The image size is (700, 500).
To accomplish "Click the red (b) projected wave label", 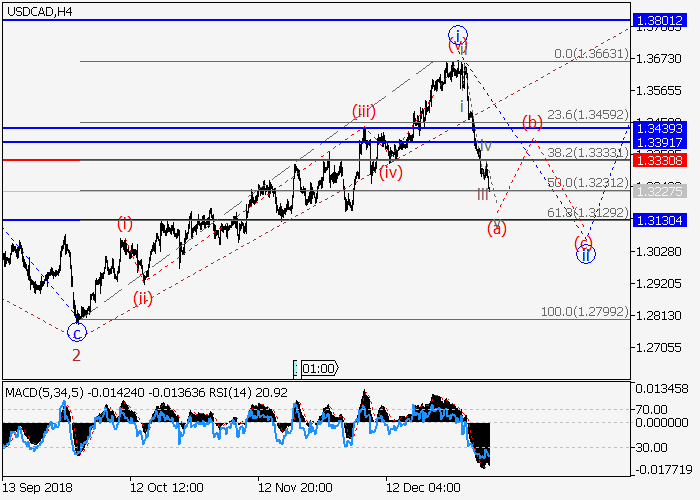I will click(532, 122).
